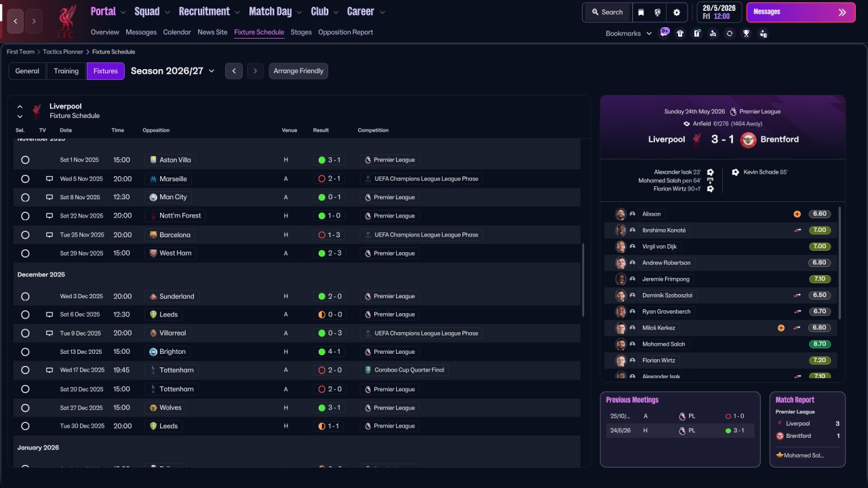Click the Brentford crest in match summary
Image resolution: width=868 pixels, height=488 pixels.
click(x=748, y=140)
